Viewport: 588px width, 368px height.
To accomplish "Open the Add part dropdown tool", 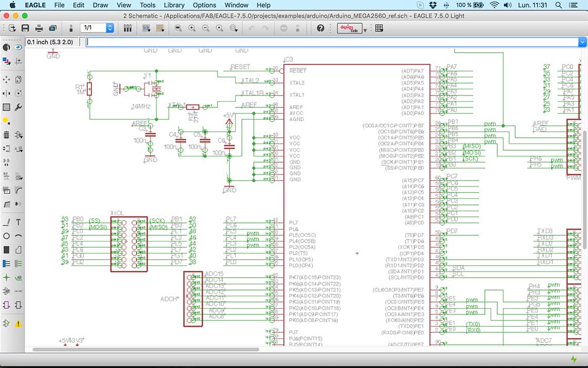I will [18, 135].
